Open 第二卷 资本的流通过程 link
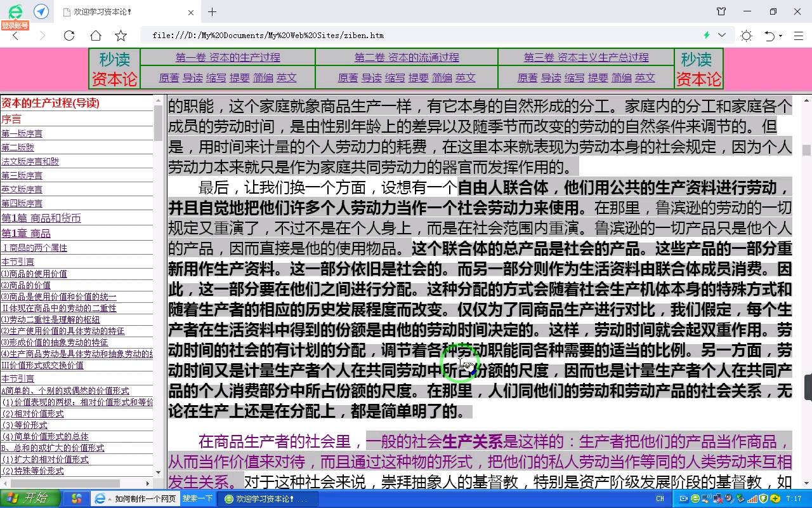This screenshot has width=812, height=508. click(x=407, y=57)
